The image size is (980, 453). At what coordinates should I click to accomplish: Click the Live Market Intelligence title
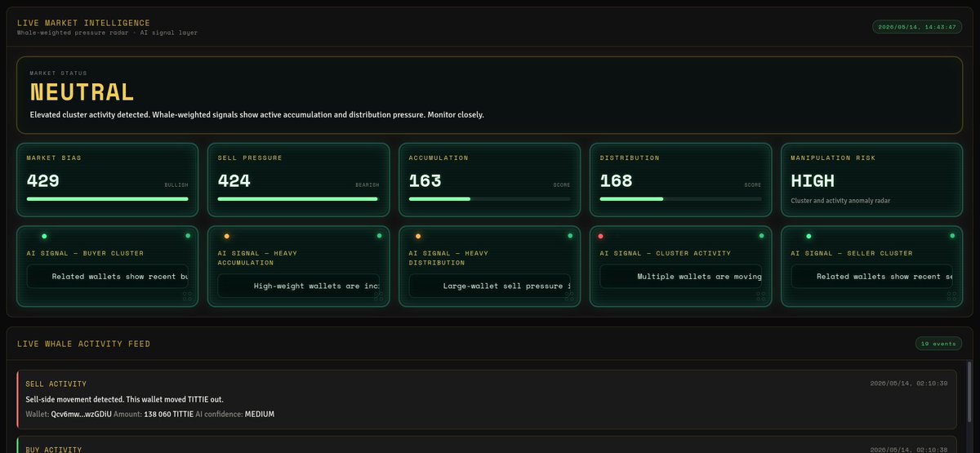click(x=83, y=23)
